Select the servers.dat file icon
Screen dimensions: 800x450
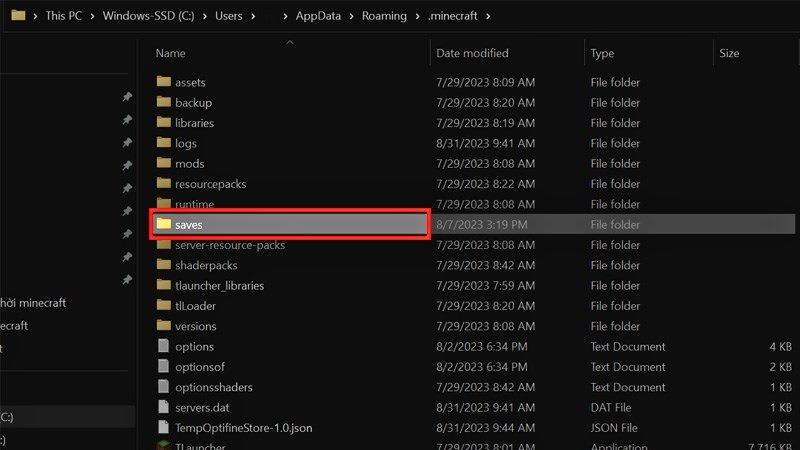tap(164, 407)
